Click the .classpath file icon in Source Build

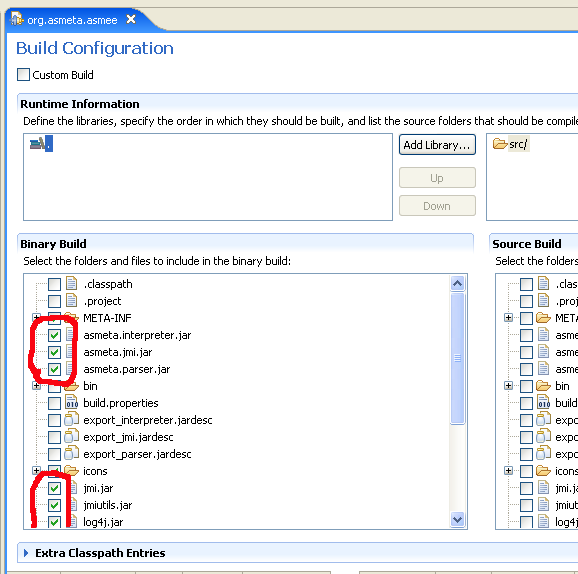pyautogui.click(x=543, y=283)
